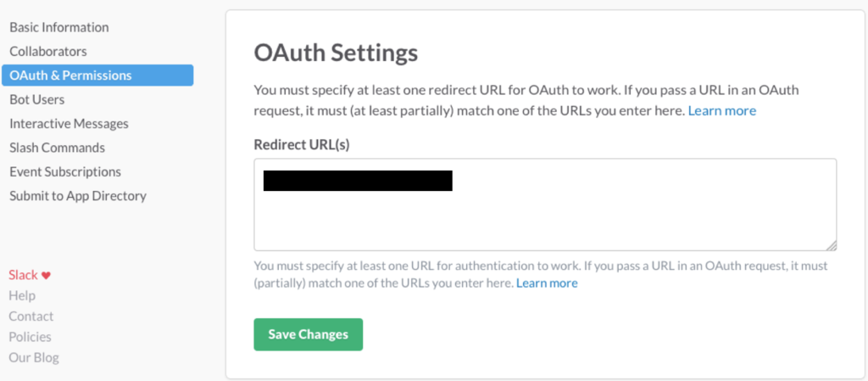Open the Bot Users settings

coord(37,99)
